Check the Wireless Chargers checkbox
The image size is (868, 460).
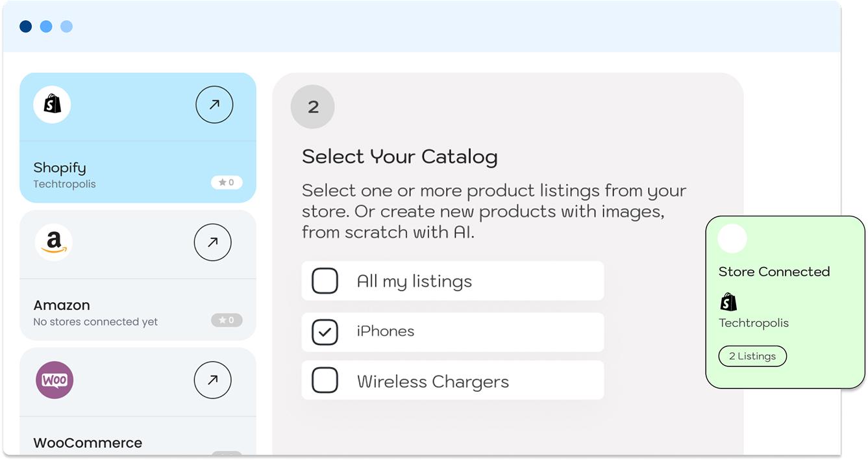324,381
